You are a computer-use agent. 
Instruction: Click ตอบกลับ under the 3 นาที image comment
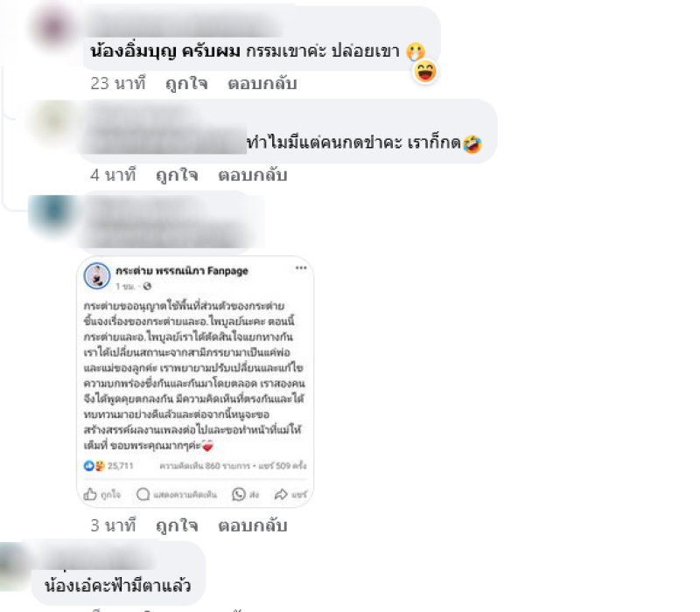pyautogui.click(x=253, y=525)
